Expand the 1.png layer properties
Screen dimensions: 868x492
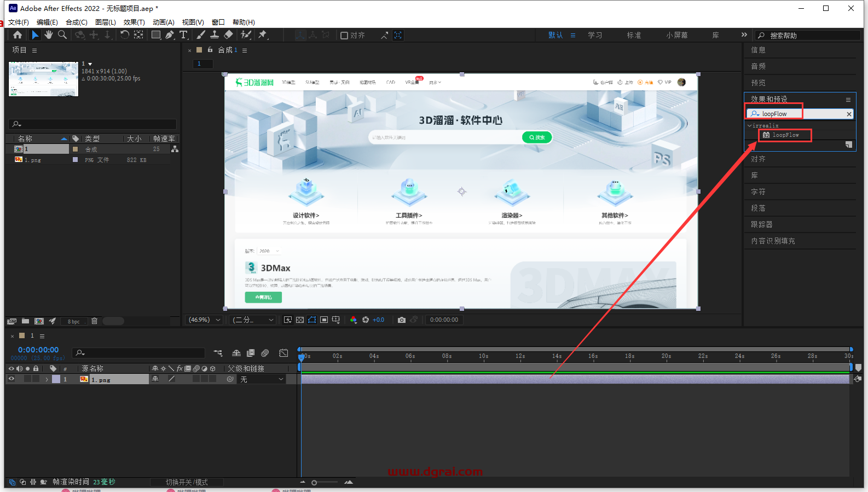click(47, 379)
